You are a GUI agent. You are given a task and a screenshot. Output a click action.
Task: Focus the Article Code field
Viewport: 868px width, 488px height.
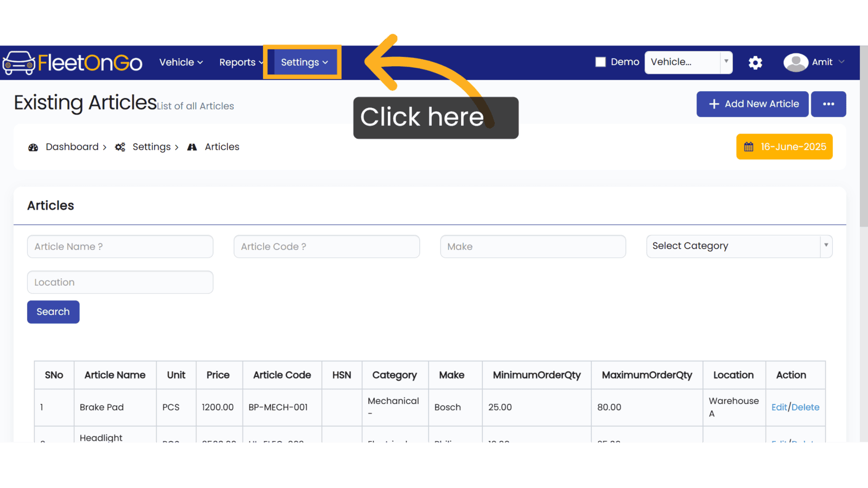[x=327, y=247]
